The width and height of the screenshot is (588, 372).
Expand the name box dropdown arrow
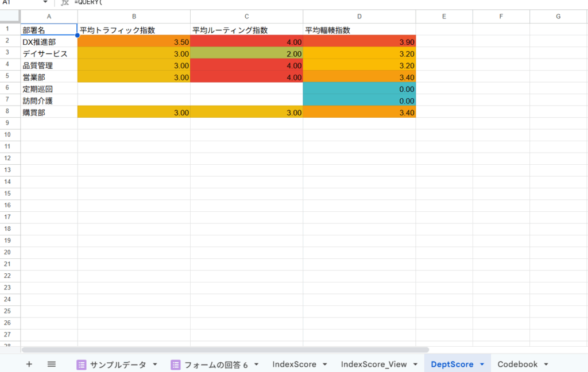pyautogui.click(x=45, y=2)
